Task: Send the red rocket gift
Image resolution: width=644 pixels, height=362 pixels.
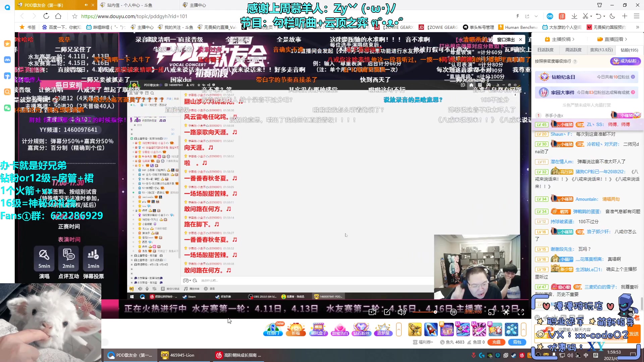Action: [x=431, y=329]
